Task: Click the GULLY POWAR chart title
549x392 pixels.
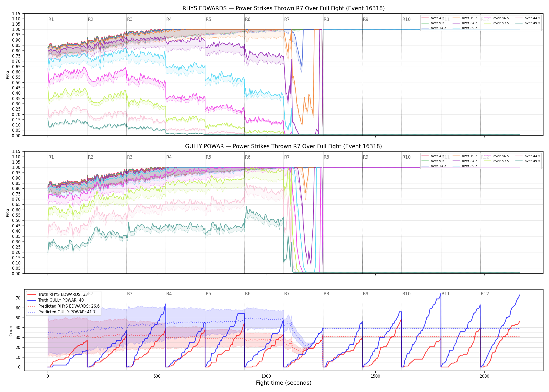Action: [x=284, y=146]
